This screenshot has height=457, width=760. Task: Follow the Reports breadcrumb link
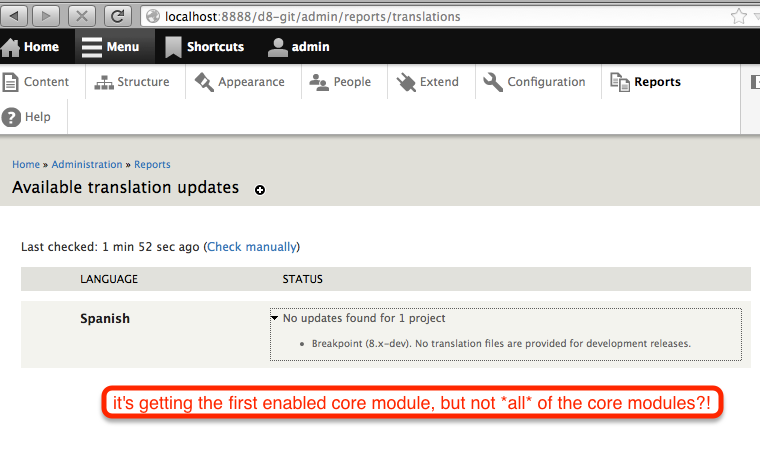(152, 164)
